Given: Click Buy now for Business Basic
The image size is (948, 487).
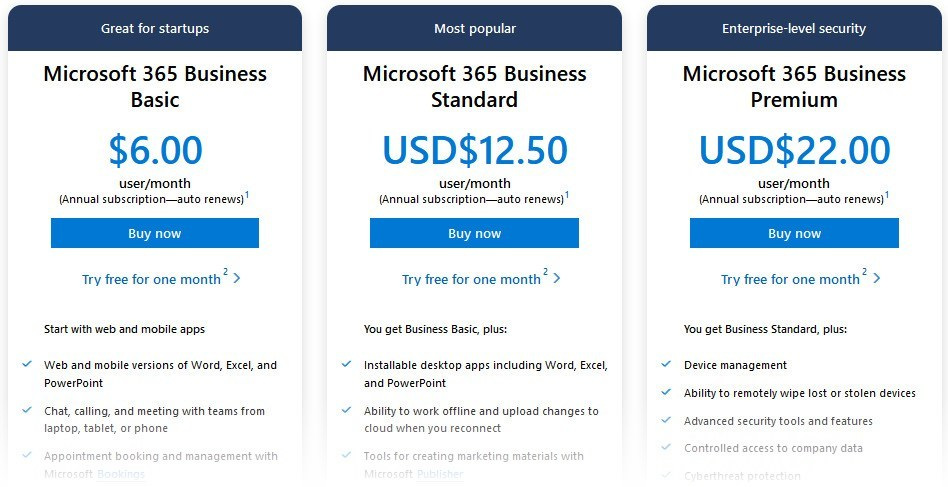Looking at the screenshot, I should point(154,233).
